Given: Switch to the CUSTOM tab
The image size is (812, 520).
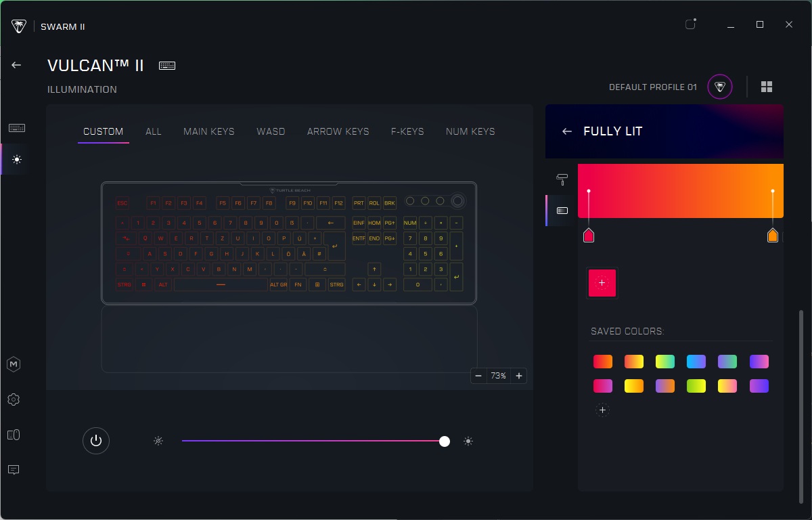Looking at the screenshot, I should point(103,131).
